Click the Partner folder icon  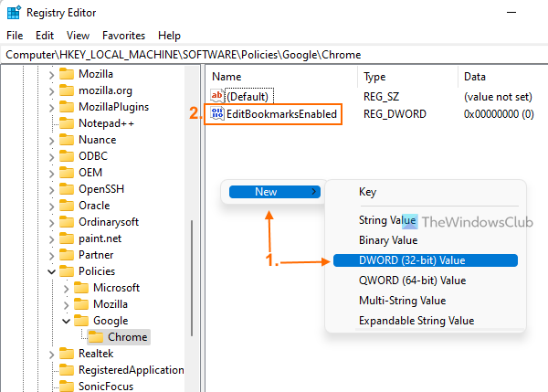click(x=67, y=255)
